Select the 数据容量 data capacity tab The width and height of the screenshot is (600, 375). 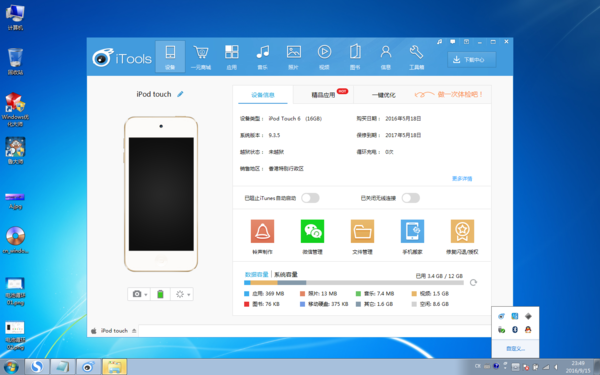[257, 274]
